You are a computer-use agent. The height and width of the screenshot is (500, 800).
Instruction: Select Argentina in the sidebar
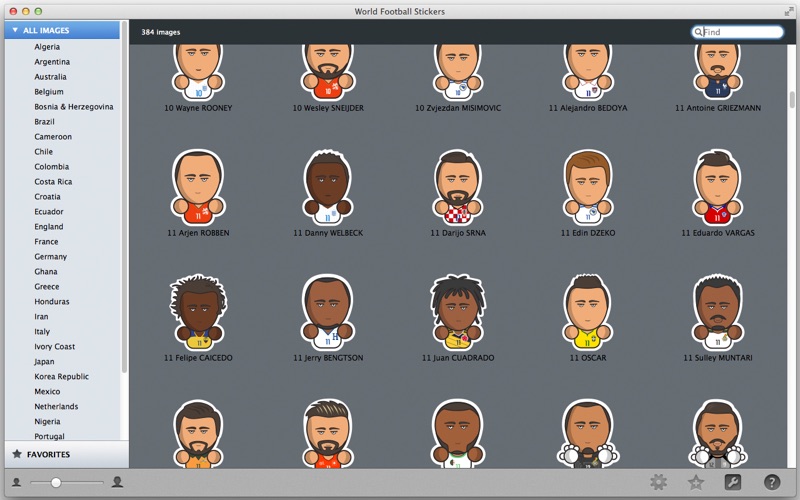(x=52, y=62)
